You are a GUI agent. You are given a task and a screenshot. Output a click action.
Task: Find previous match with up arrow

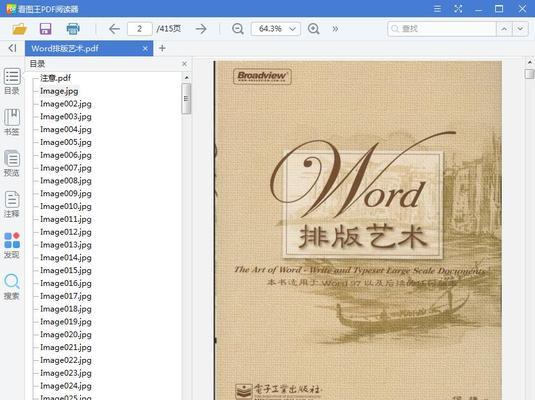[x=504, y=29]
